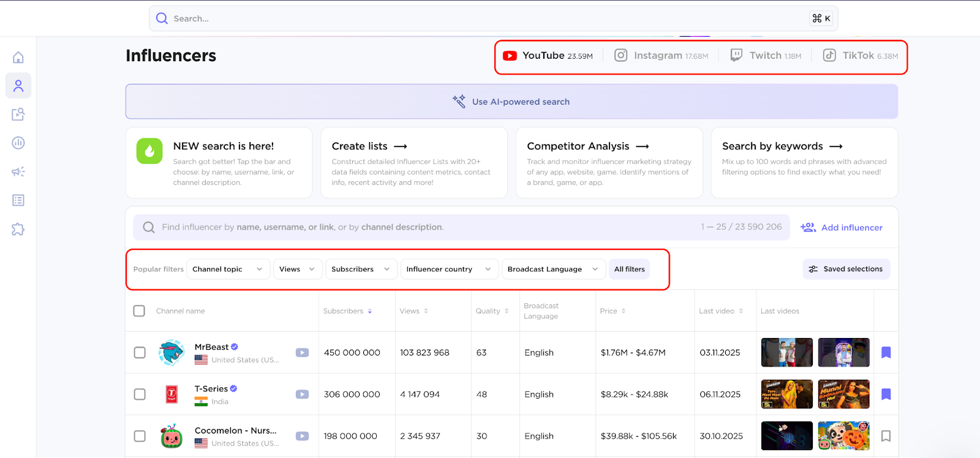Open Cocomelon's second last-video thumbnail
Viewport: 980px width, 458px height.
(x=844, y=436)
